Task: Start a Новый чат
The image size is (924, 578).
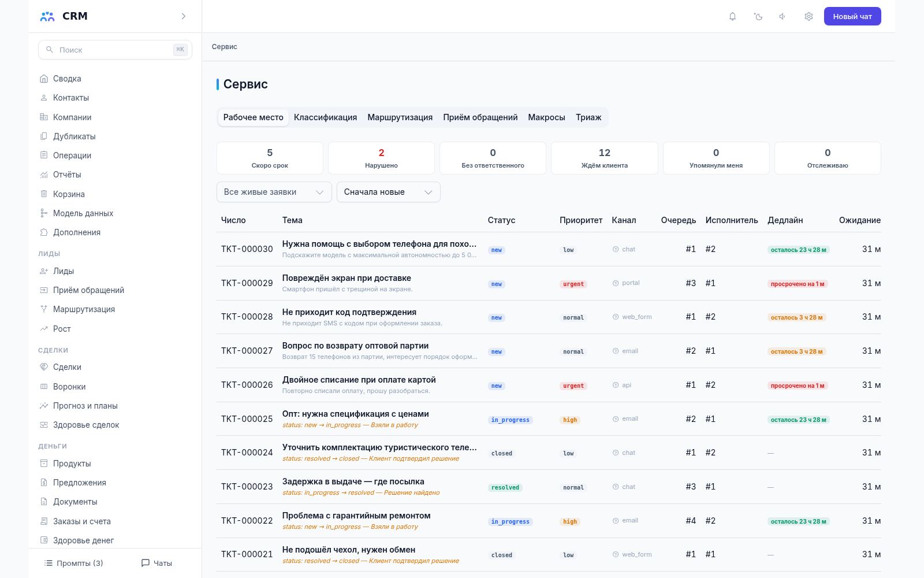Action: (852, 16)
